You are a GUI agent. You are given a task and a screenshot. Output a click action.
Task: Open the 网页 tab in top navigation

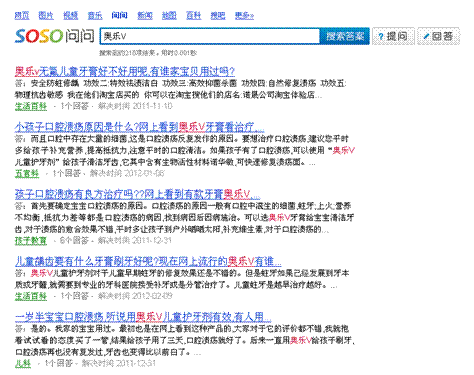[22, 15]
